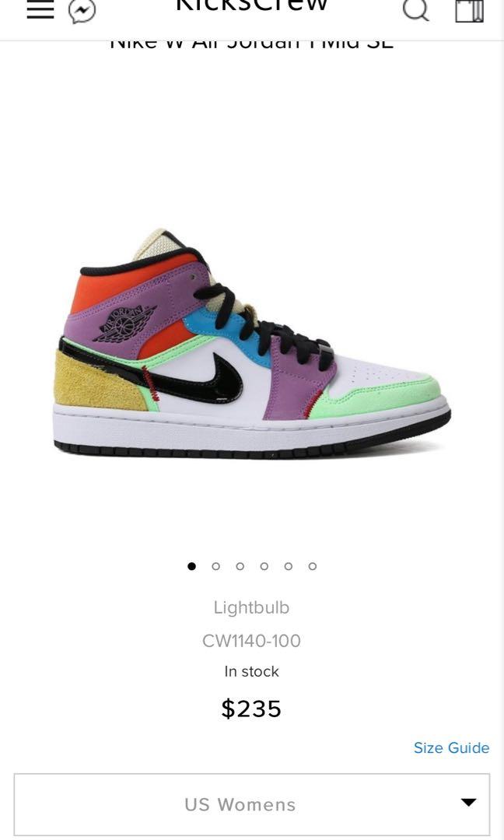Click the black dropdown arrow triangle
The width and height of the screenshot is (504, 840).
click(469, 803)
